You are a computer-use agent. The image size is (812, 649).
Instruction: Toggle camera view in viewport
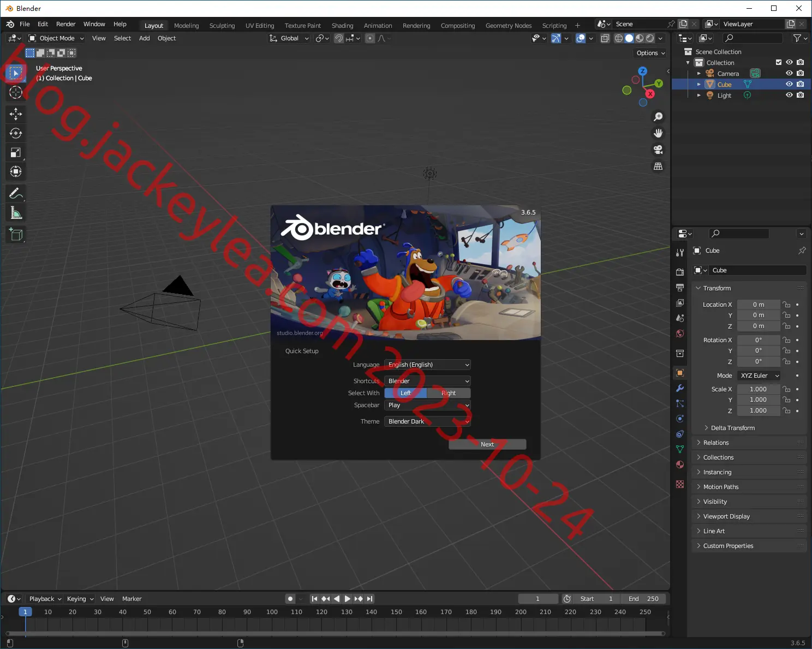pyautogui.click(x=658, y=150)
